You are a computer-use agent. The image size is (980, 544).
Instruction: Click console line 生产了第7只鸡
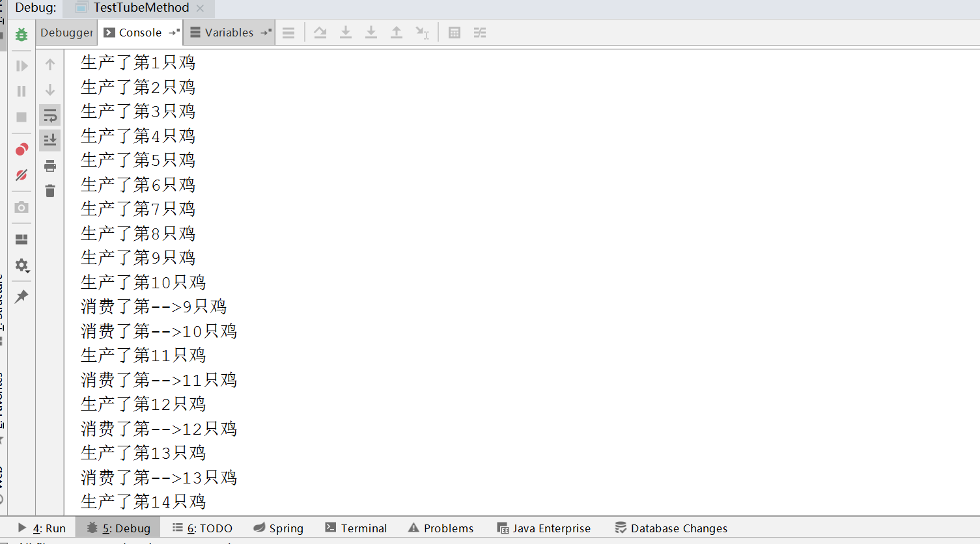click(x=138, y=209)
